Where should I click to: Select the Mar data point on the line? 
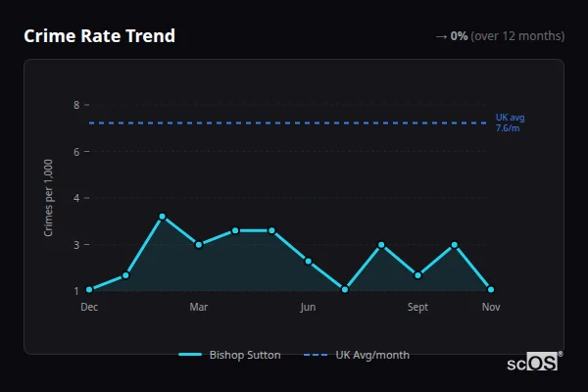pyautogui.click(x=199, y=245)
